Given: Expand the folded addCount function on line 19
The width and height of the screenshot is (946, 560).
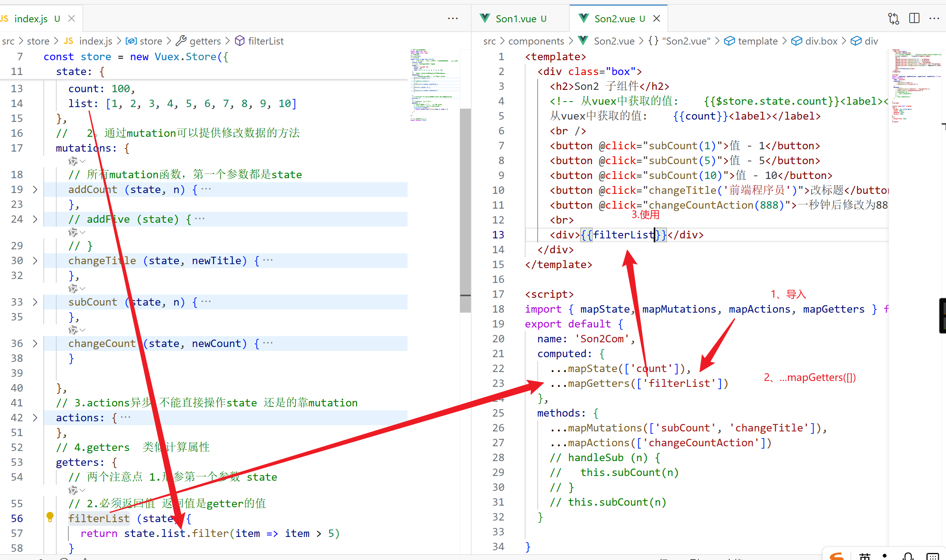Looking at the screenshot, I should point(35,190).
